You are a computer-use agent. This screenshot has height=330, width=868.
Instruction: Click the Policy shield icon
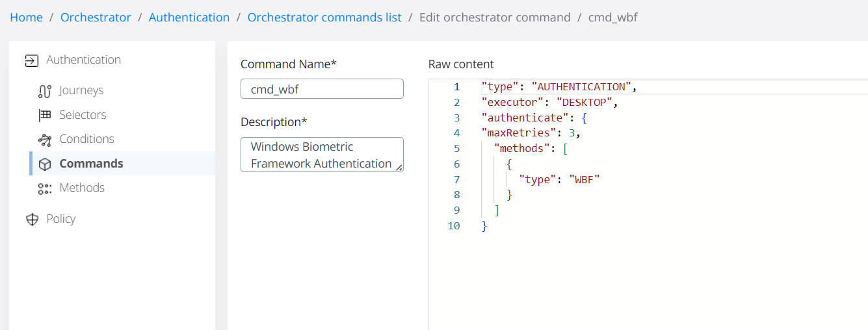(32, 220)
